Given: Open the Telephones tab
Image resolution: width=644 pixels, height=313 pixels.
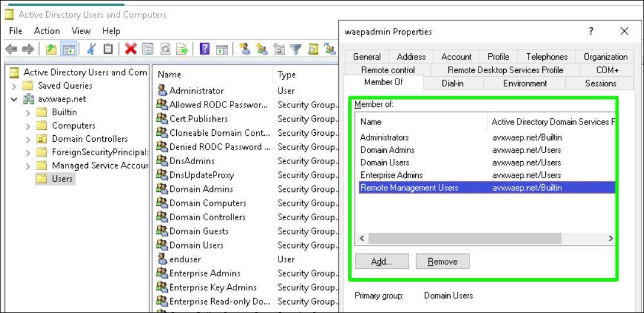Looking at the screenshot, I should (x=546, y=57).
